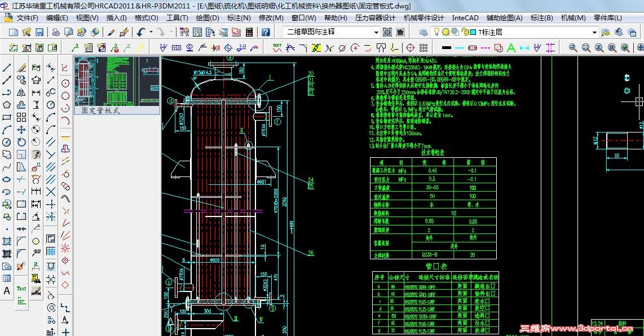Open the calculator icon

point(249,32)
